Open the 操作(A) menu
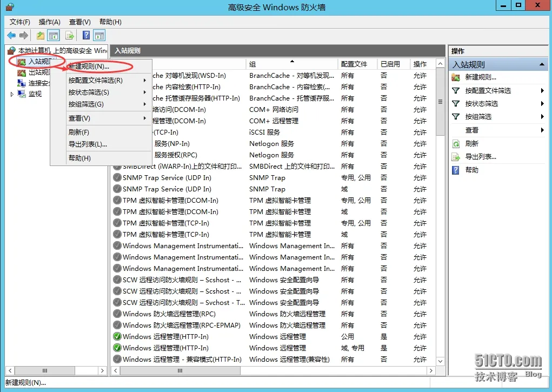552x392 pixels. point(49,22)
